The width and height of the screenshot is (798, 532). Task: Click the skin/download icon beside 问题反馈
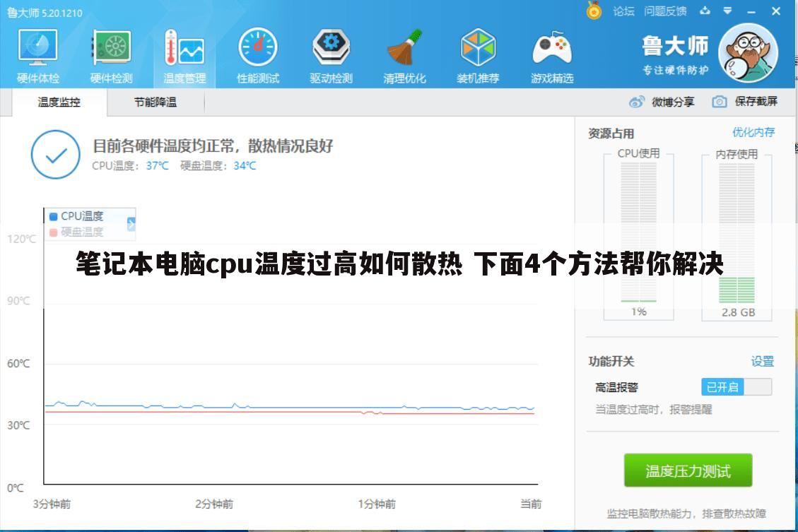(705, 11)
